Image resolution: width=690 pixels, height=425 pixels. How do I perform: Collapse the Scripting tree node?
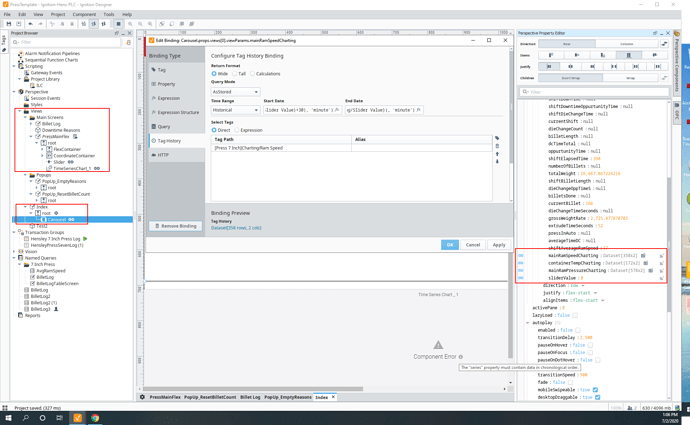pyautogui.click(x=14, y=66)
